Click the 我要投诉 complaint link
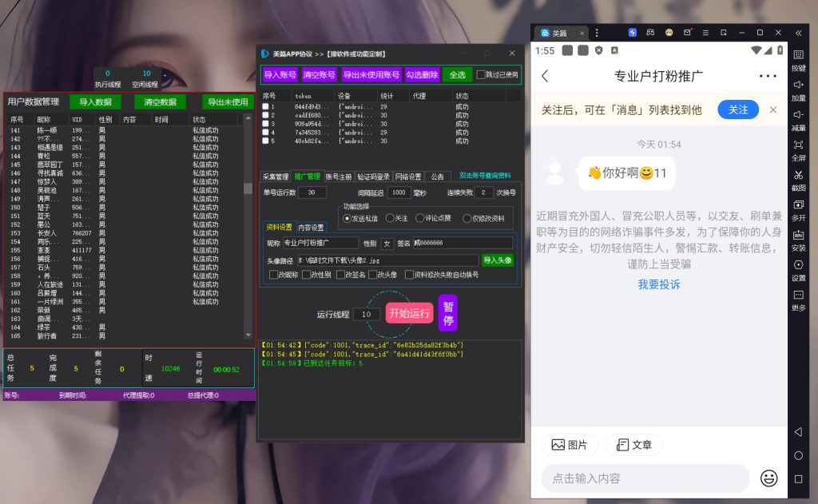 (659, 284)
